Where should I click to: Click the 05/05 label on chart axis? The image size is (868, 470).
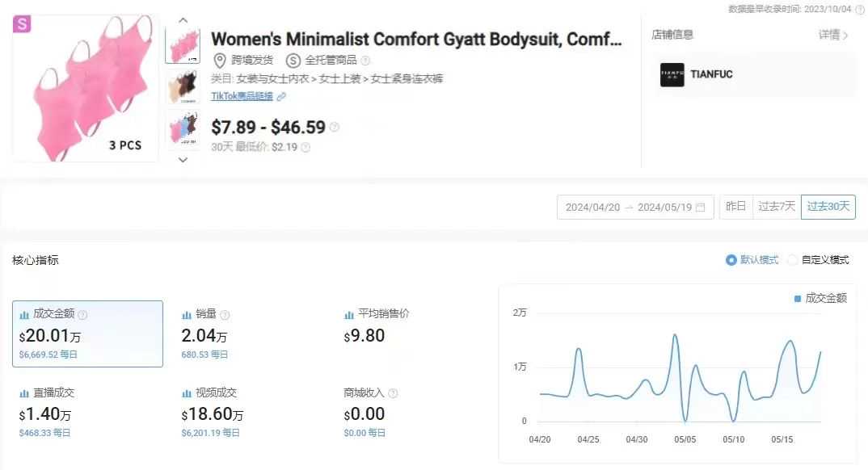pyautogui.click(x=685, y=439)
